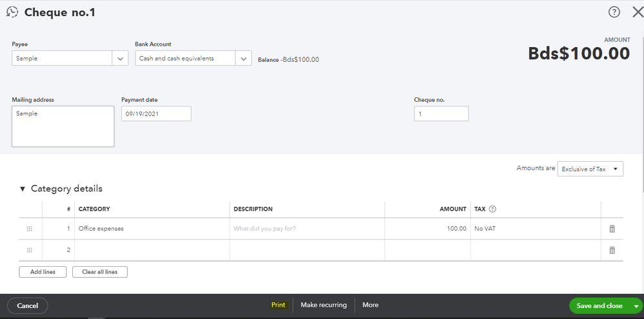Open the More menu
Image resolution: width=644 pixels, height=319 pixels.
370,305
